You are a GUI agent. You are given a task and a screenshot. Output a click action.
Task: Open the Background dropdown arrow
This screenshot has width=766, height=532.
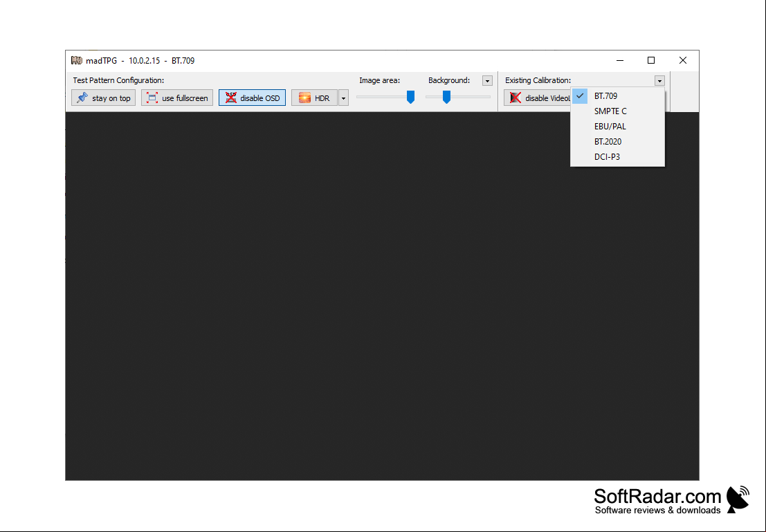(x=487, y=81)
